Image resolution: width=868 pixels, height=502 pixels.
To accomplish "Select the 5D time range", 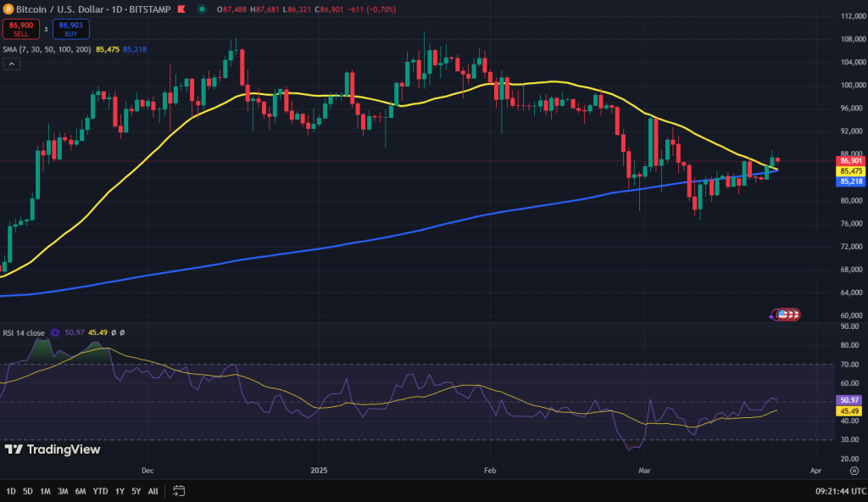I will tap(28, 491).
